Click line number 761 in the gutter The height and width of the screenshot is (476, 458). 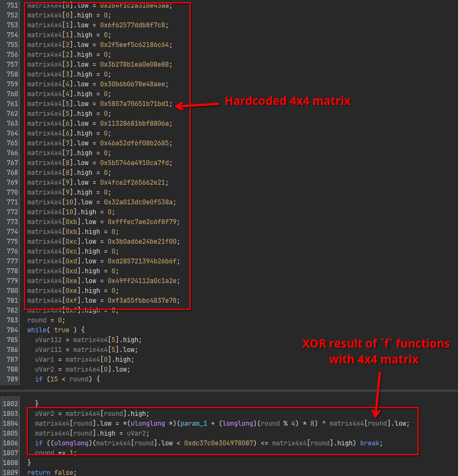point(11,104)
